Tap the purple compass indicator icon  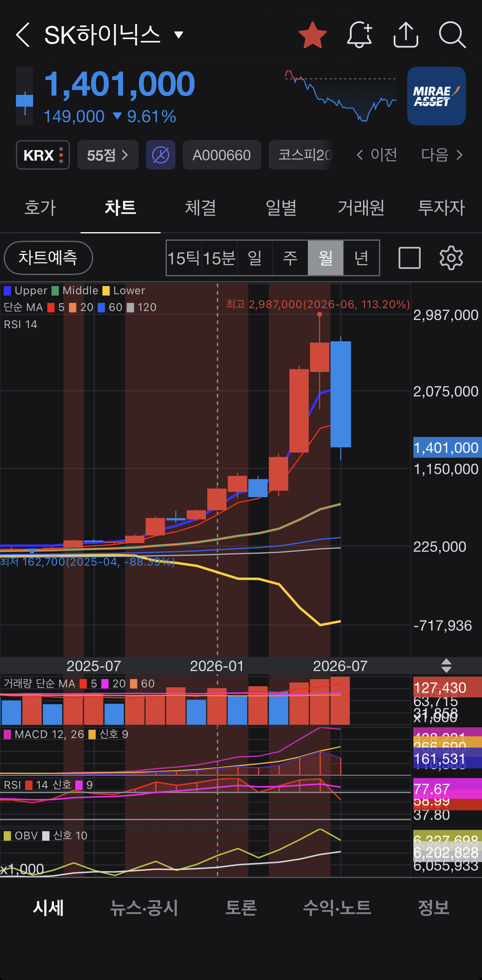point(161,155)
